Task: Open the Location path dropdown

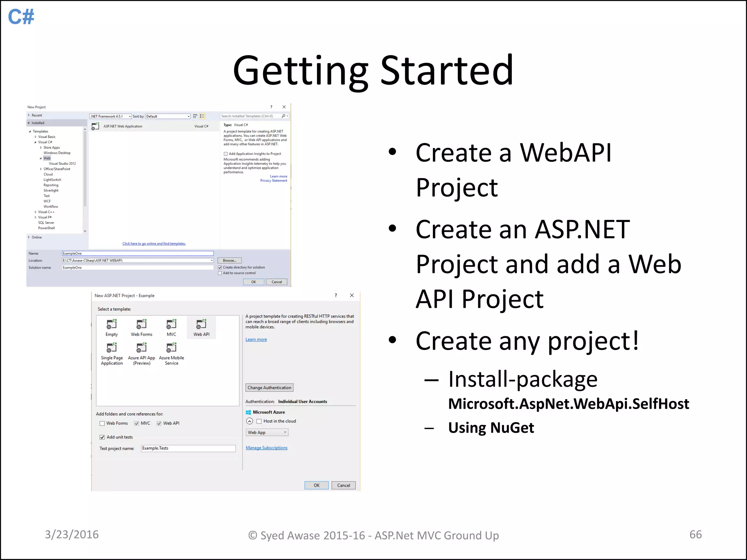Action: pos(212,260)
